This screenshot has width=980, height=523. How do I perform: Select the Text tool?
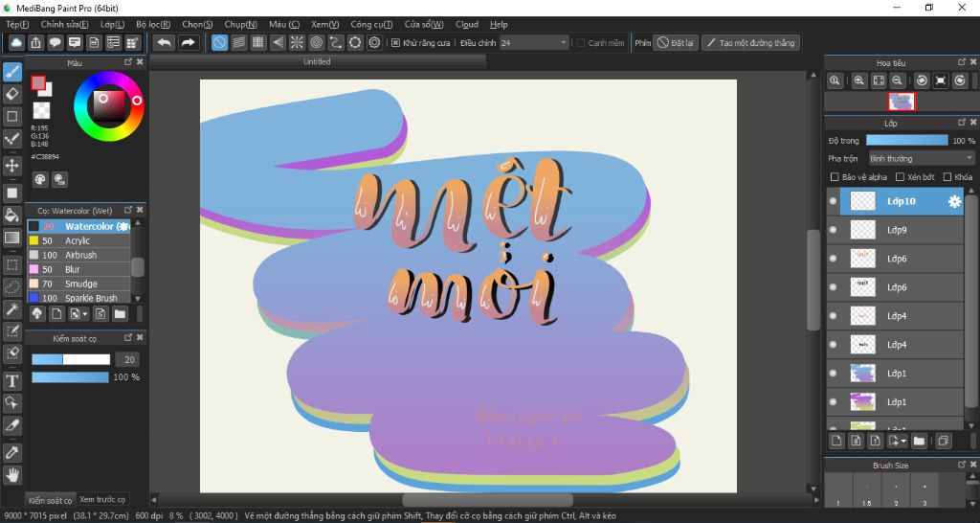[x=11, y=381]
